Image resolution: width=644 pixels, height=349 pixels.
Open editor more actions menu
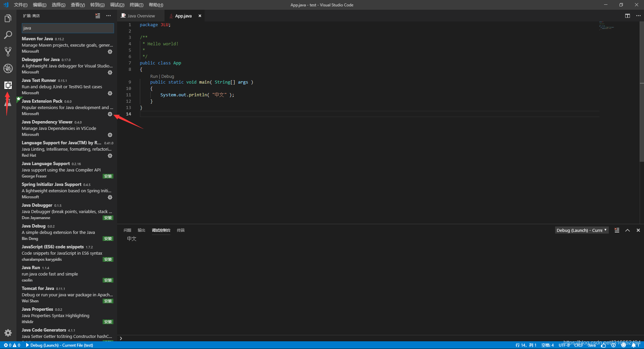[x=638, y=16]
